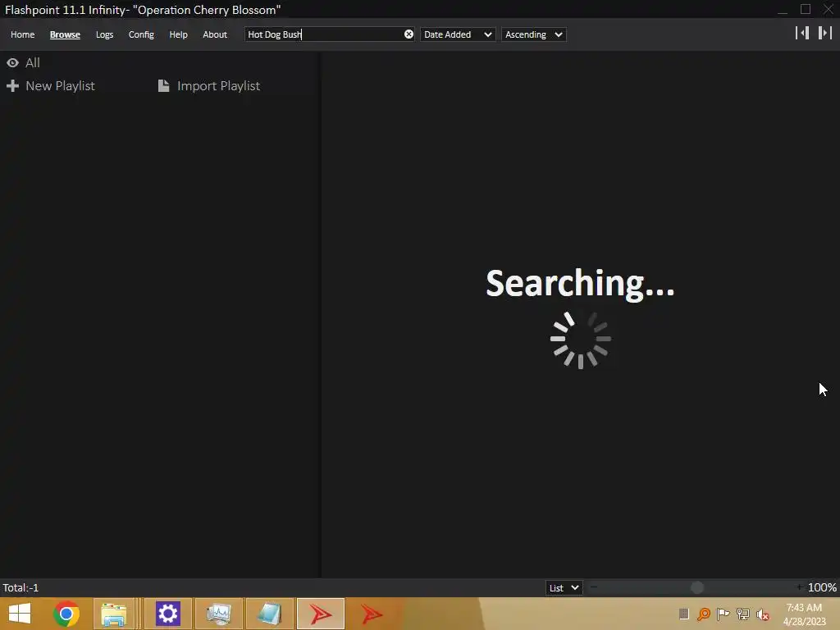Select the second Flashpoint taskbar icon
Viewport: 840px width, 630px height.
(372, 614)
